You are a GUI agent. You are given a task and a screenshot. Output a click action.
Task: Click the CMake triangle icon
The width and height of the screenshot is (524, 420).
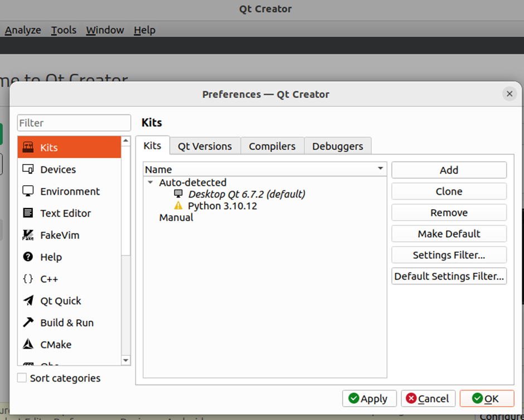click(x=28, y=344)
